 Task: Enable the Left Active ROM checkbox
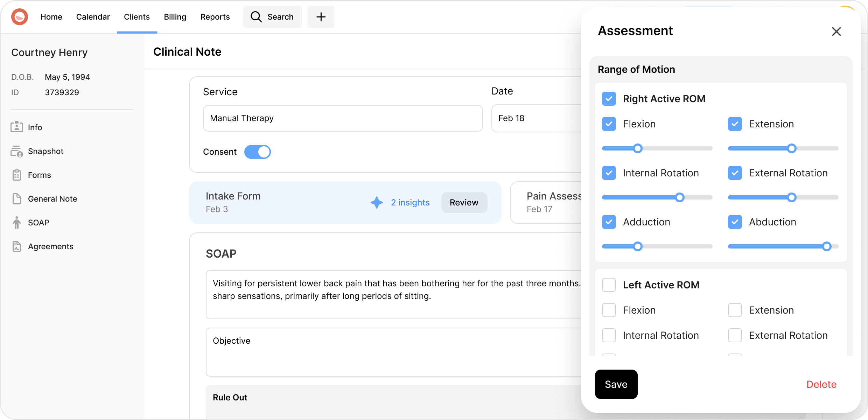pyautogui.click(x=609, y=285)
